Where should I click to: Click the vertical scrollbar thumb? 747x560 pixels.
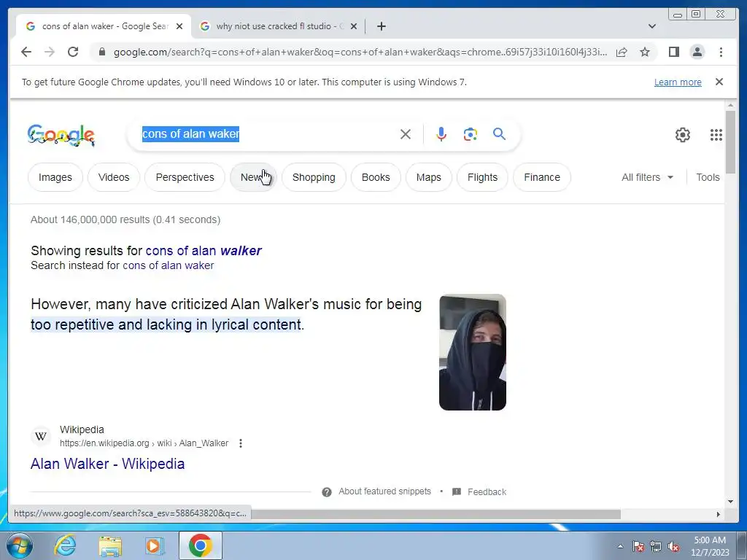[x=730, y=142]
